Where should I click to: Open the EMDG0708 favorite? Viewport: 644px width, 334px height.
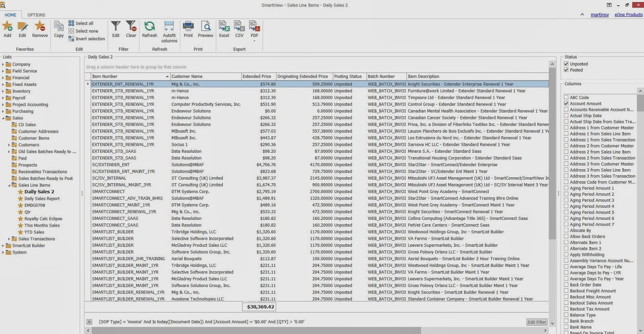(35, 205)
